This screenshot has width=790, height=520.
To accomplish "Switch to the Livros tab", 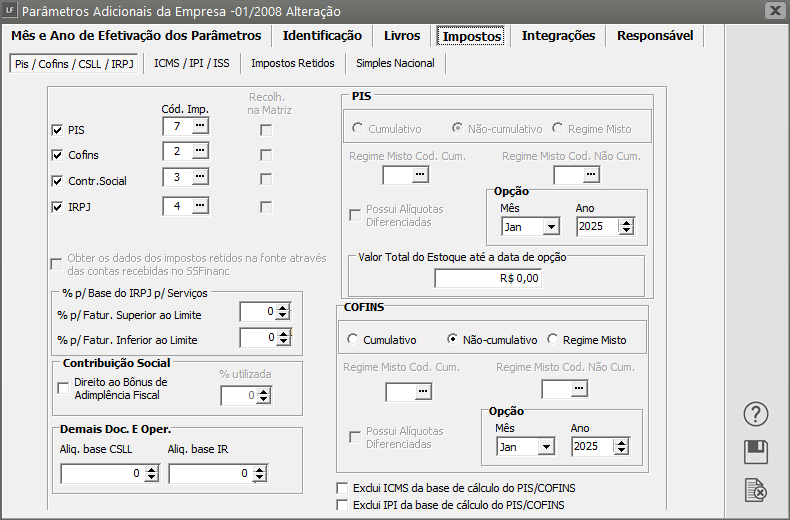I will (402, 36).
